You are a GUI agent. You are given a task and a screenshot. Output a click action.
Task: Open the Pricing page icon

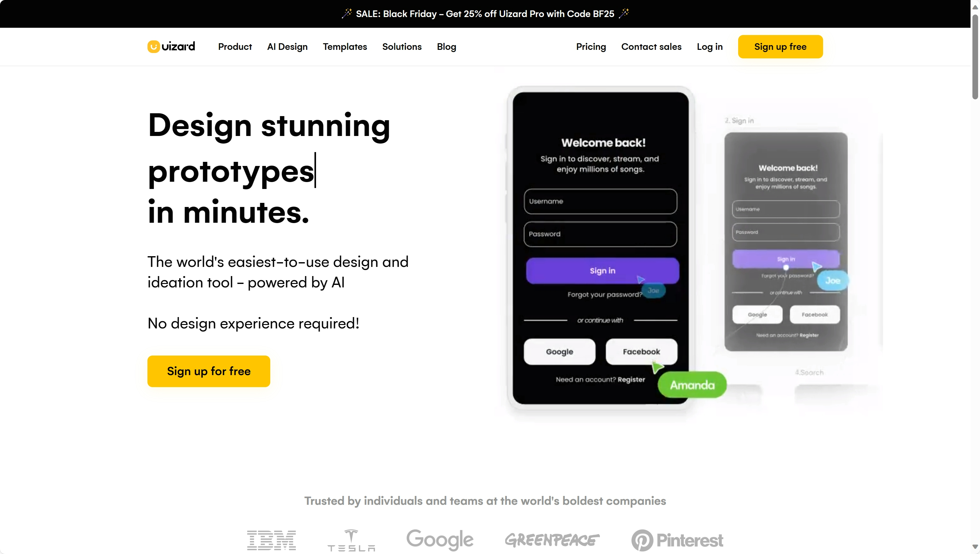(591, 46)
